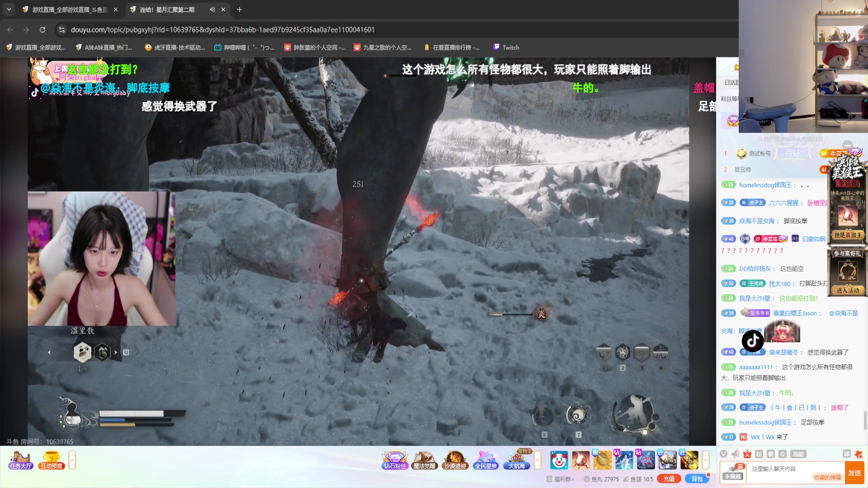Open a new browser tab

coord(240,9)
